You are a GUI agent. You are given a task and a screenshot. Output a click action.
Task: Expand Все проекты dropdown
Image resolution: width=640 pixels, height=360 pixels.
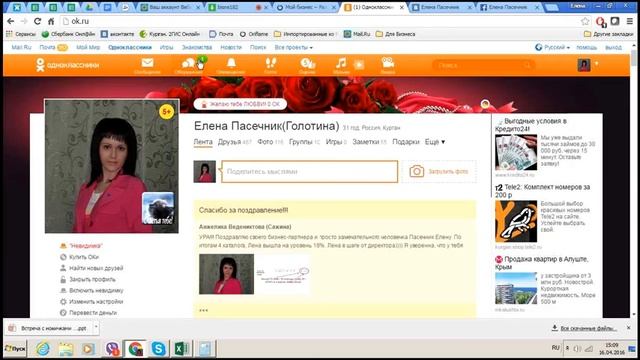point(293,47)
